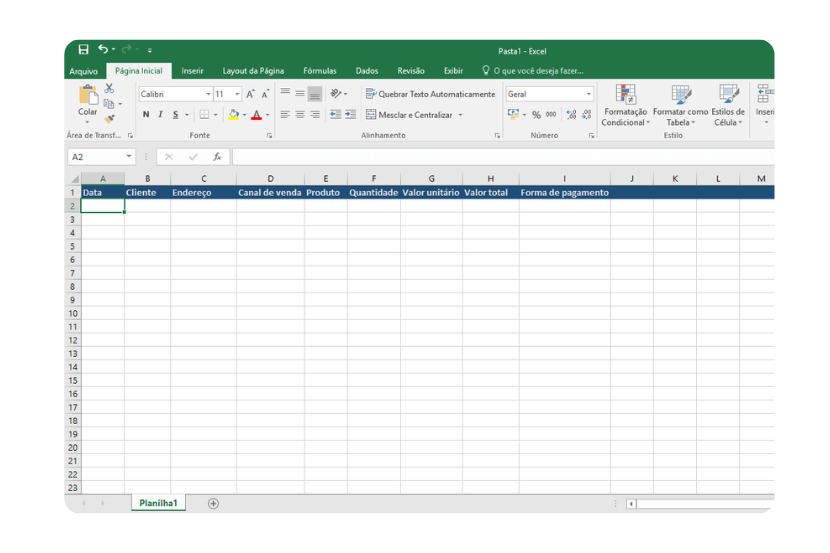Viewport: 830px width, 553px height.
Task: Undo the last action
Action: coord(103,49)
